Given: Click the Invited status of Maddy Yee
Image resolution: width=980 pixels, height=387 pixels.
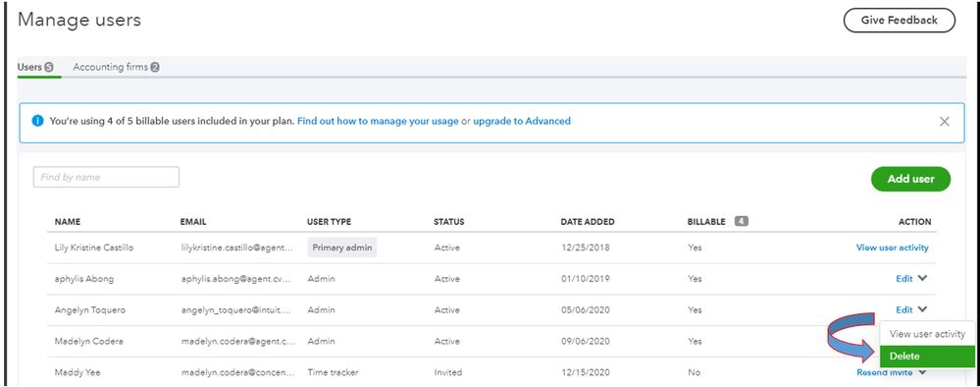Looking at the screenshot, I should click(x=448, y=372).
